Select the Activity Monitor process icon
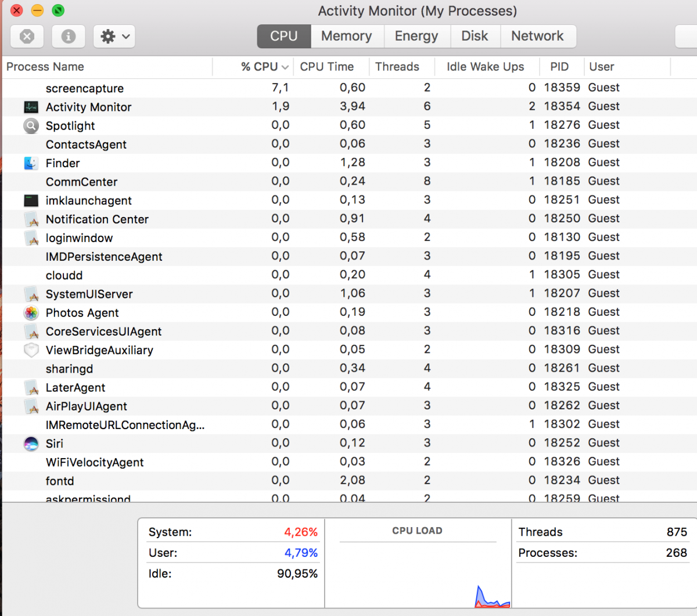This screenshot has width=697, height=616. click(x=31, y=107)
